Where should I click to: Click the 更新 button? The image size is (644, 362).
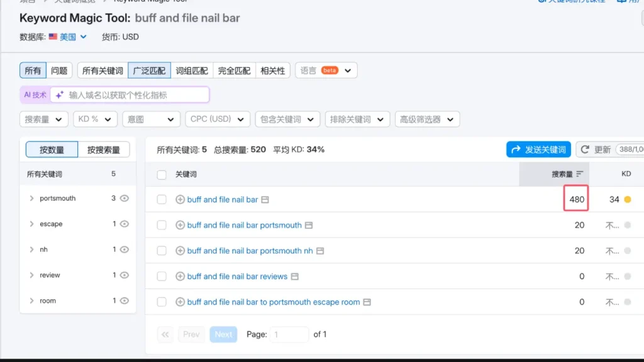(x=610, y=150)
